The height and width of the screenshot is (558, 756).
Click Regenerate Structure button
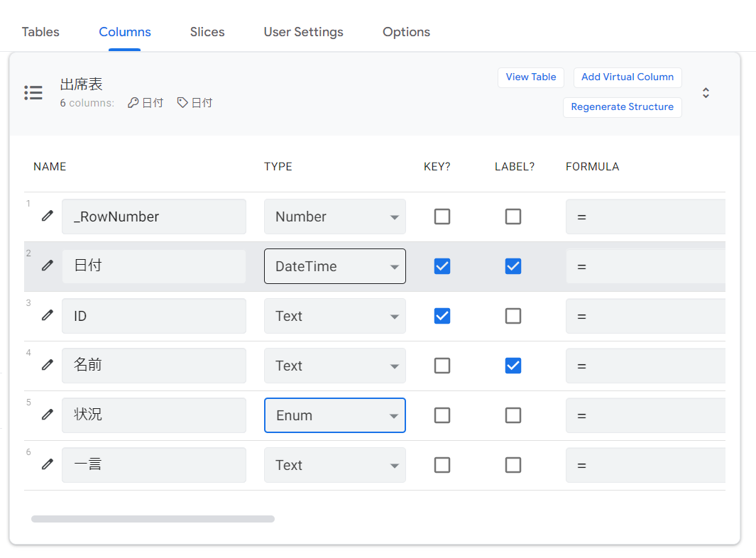coord(622,107)
